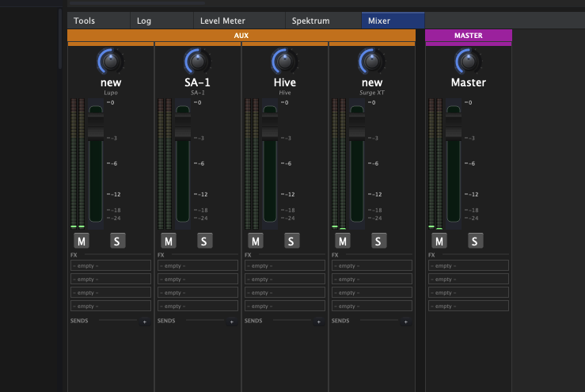Click the channel name 'SA-1'
The width and height of the screenshot is (585, 392).
click(x=197, y=82)
